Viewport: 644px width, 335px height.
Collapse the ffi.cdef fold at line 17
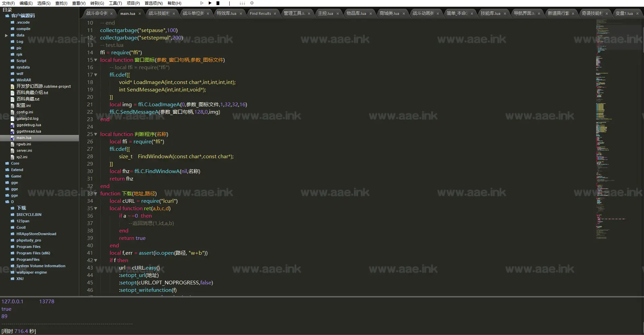[x=96, y=75]
